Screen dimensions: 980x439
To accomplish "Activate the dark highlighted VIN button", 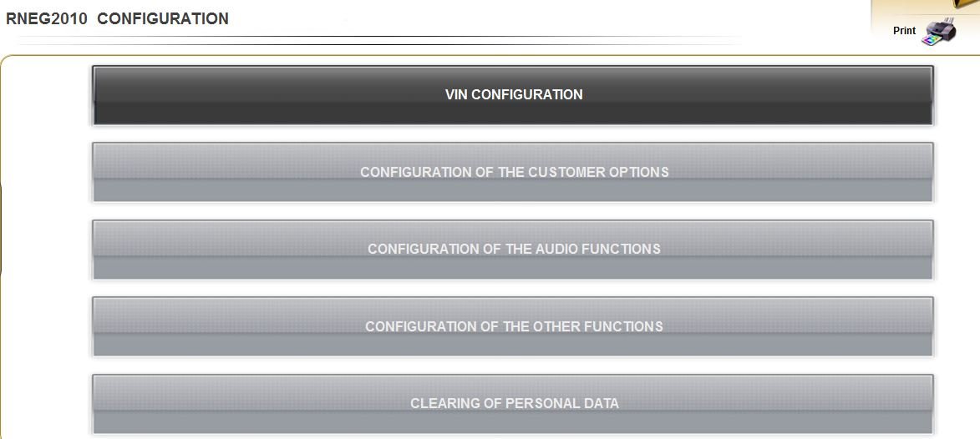I will 513,95.
